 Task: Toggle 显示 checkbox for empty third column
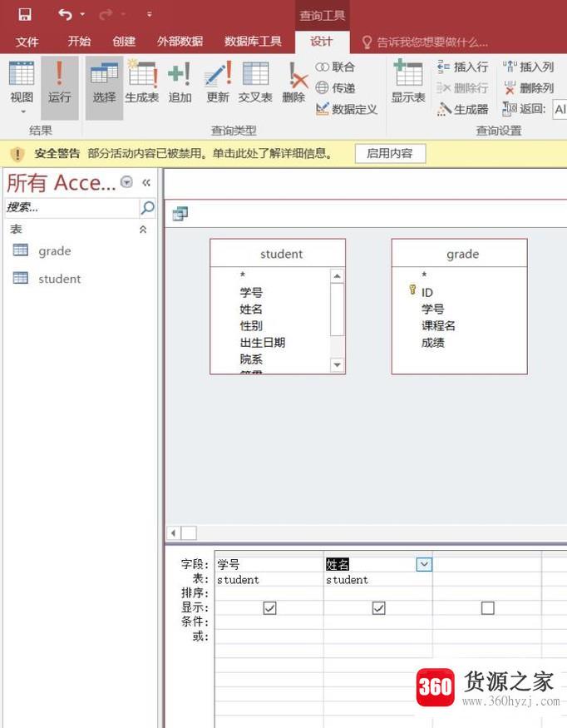point(488,607)
